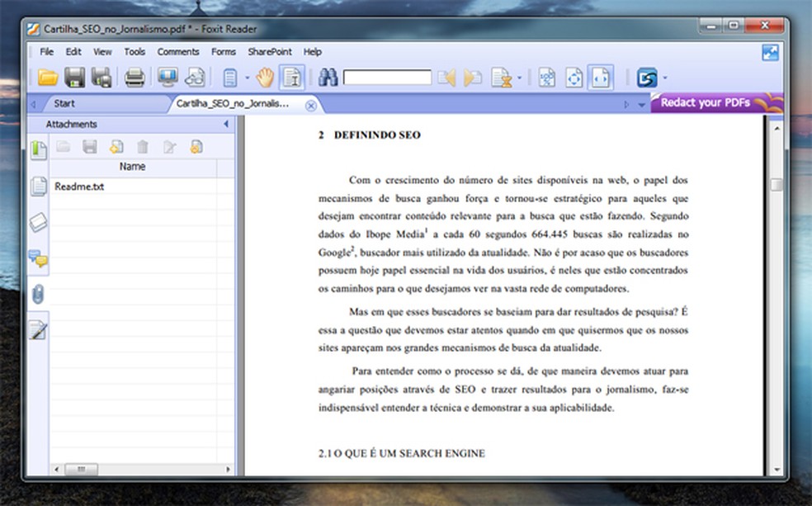Screen dimensions: 812x506
Task: Click attachments scrollbar right arrow
Action: 229,469
